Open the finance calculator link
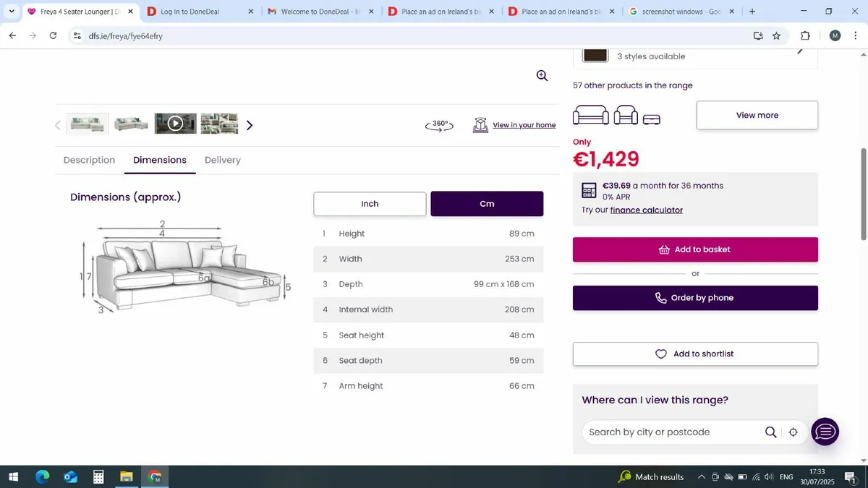Screen dimensions: 868x488 (647, 210)
